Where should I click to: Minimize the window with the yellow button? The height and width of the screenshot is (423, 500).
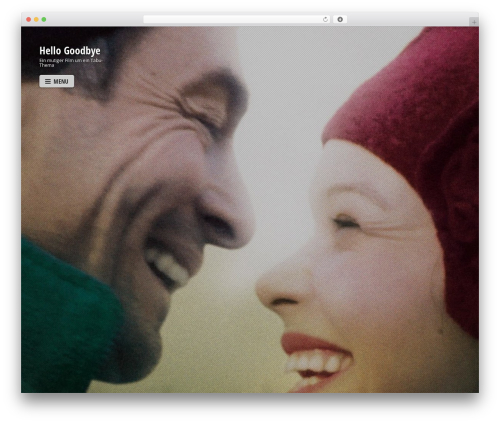click(36, 20)
